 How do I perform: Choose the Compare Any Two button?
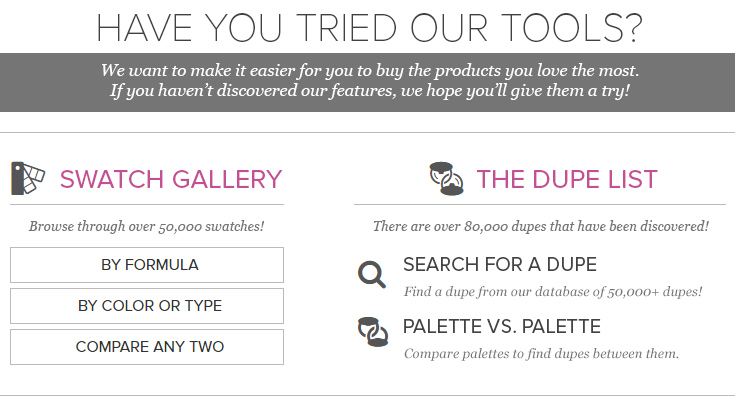pyautogui.click(x=147, y=347)
